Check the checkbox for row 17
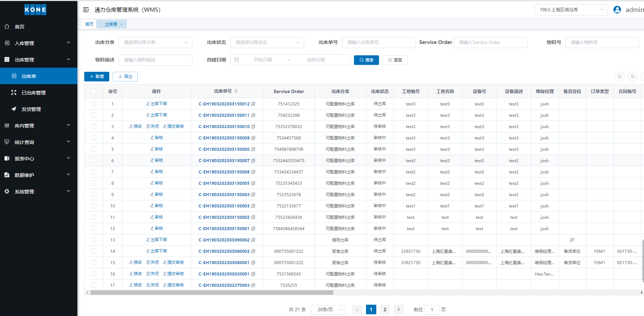The width and height of the screenshot is (644, 316). click(x=94, y=285)
